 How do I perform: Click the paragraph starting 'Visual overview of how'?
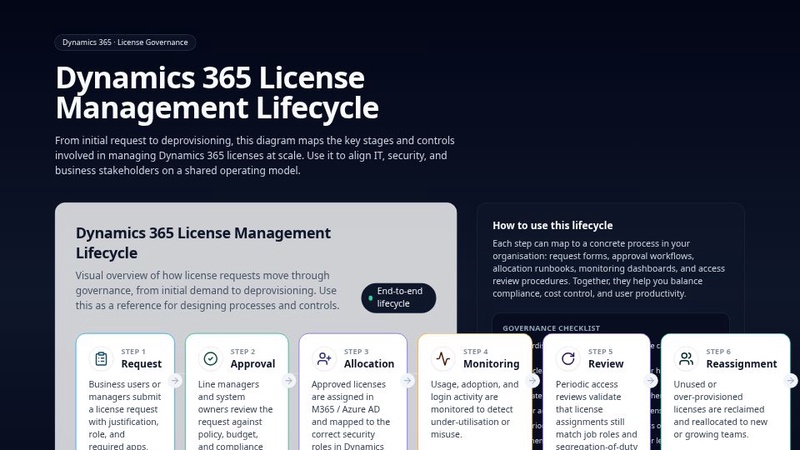point(207,290)
